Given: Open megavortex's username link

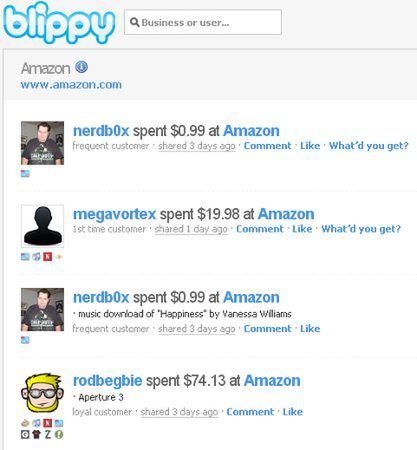Looking at the screenshot, I should 114,214.
